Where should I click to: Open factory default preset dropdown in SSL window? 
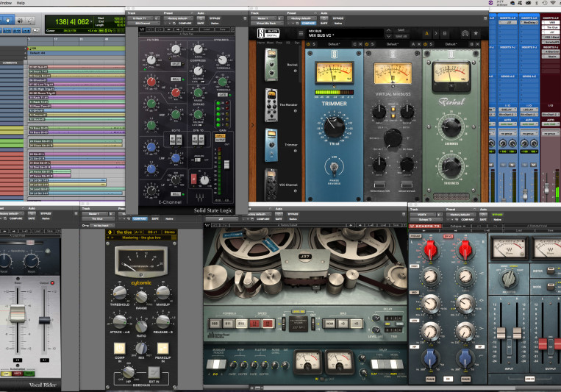pos(177,18)
